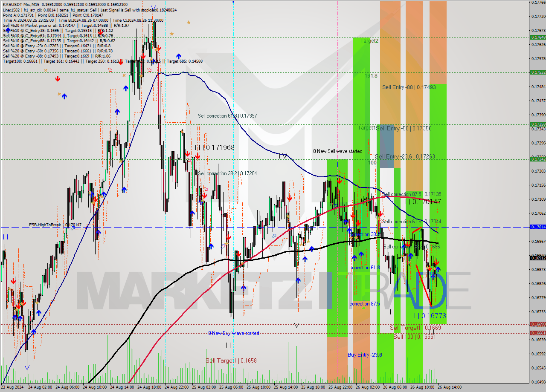
Task: Click price axis value 0.17484
Action: [x=538, y=86]
